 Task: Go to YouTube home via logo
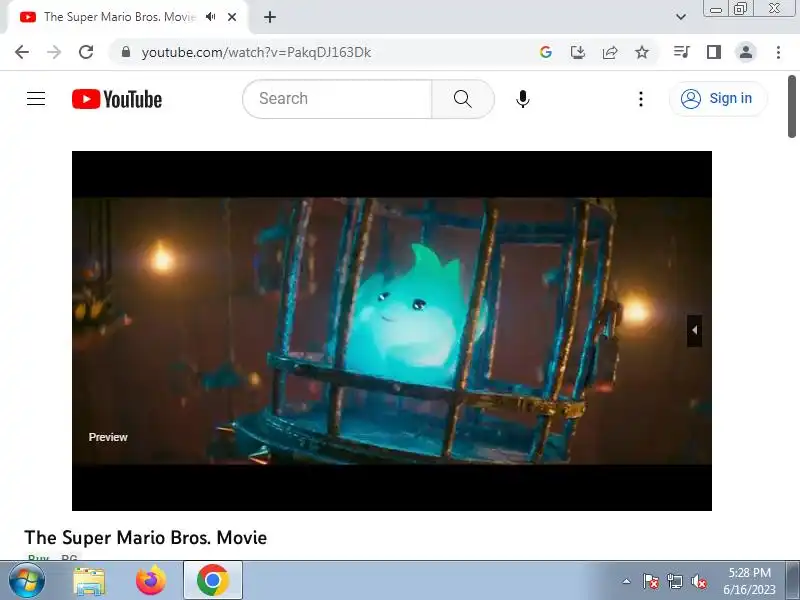click(x=117, y=99)
